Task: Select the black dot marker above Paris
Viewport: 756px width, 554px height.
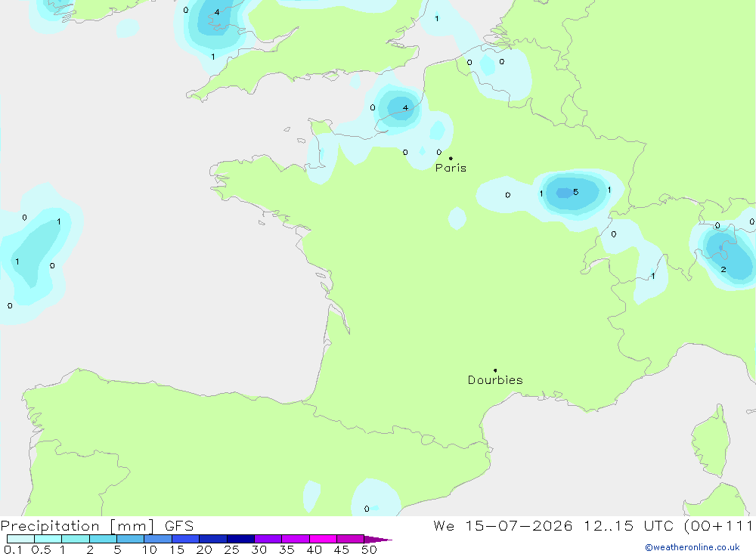Action: tap(451, 158)
